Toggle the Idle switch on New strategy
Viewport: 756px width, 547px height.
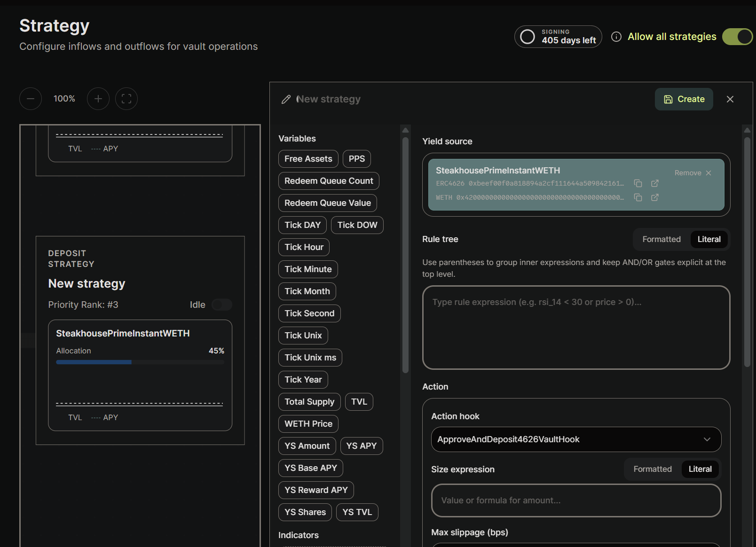coord(222,305)
